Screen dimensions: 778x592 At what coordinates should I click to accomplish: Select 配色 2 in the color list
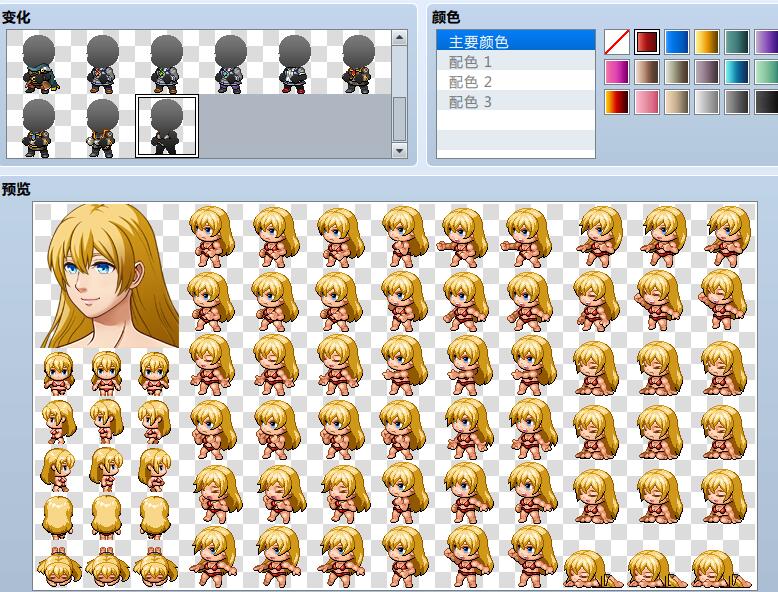516,81
